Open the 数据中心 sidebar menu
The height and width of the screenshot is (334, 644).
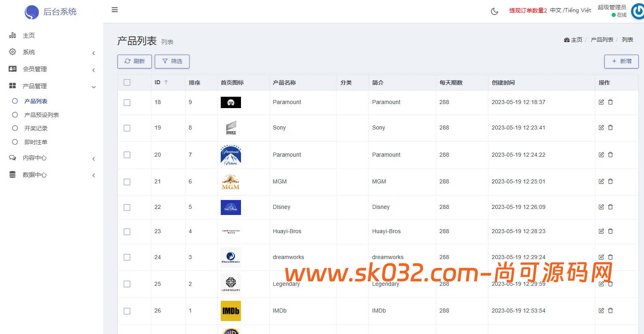[34, 175]
